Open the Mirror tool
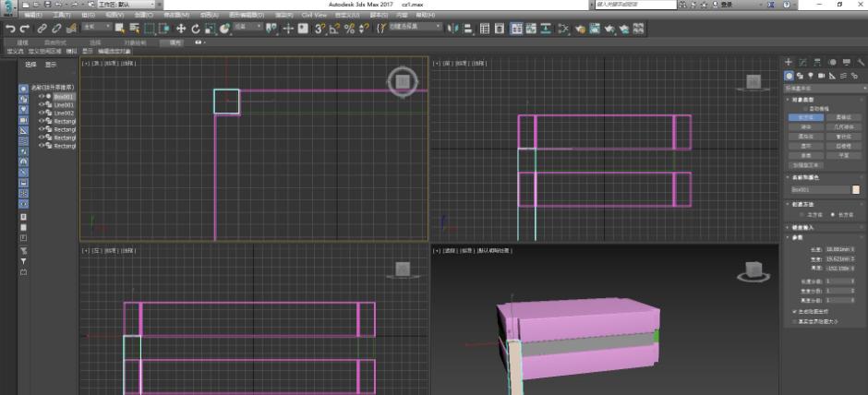Image resolution: width=868 pixels, height=395 pixels. pos(453,29)
